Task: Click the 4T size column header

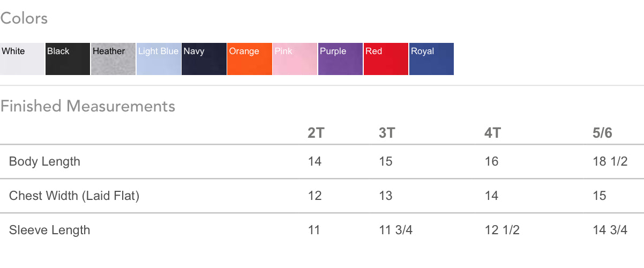Action: click(492, 133)
